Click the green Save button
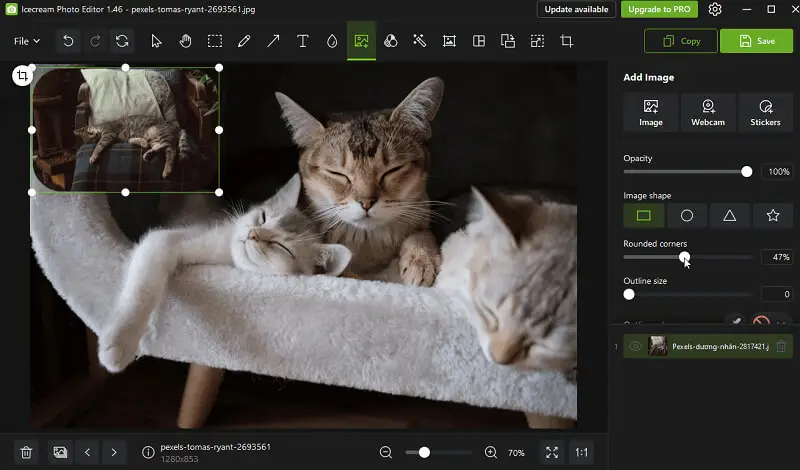Viewport: 800px width, 470px height. pyautogui.click(x=757, y=41)
